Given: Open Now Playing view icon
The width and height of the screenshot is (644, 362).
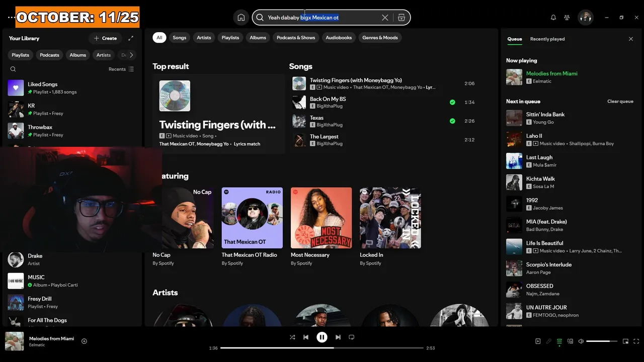Looking at the screenshot, I should coord(538,341).
